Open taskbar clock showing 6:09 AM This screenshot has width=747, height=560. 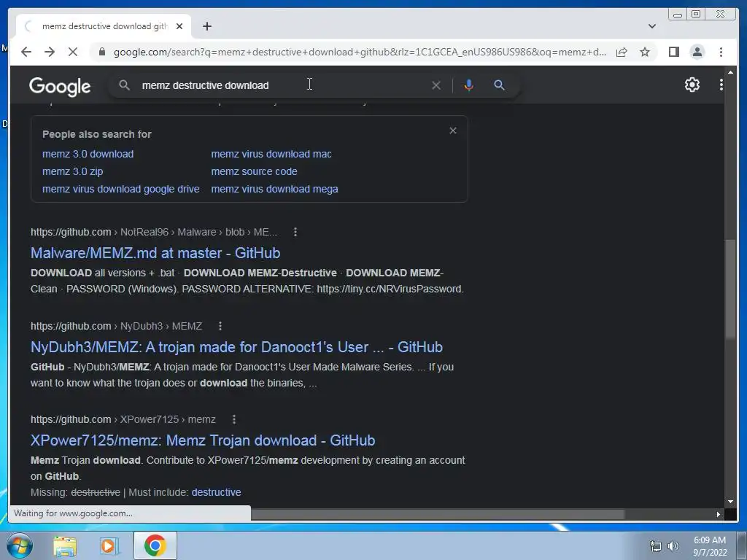(x=710, y=546)
